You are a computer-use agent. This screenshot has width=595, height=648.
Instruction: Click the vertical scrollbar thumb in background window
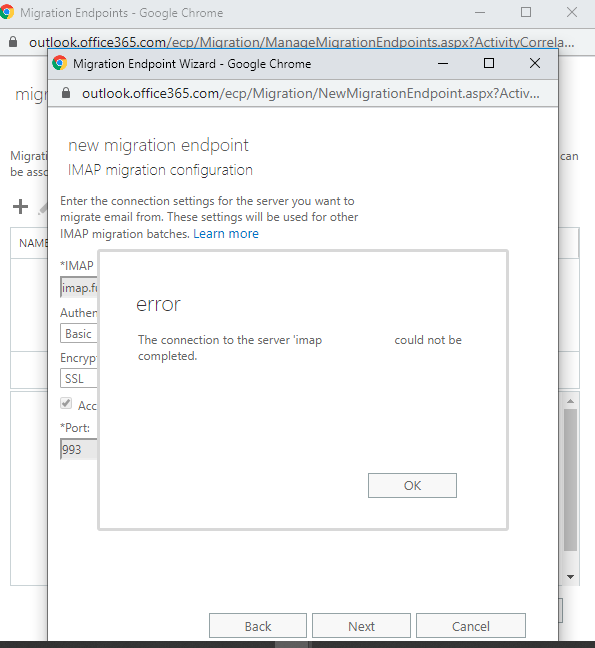(x=571, y=480)
